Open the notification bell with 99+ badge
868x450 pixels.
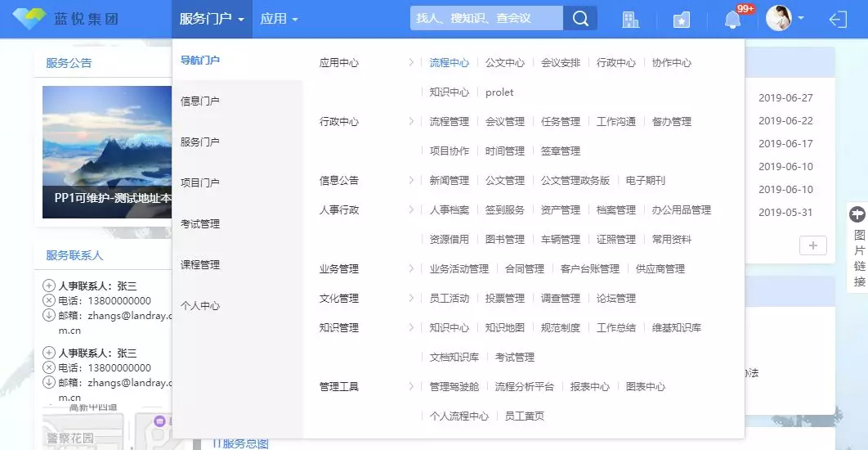click(x=733, y=20)
